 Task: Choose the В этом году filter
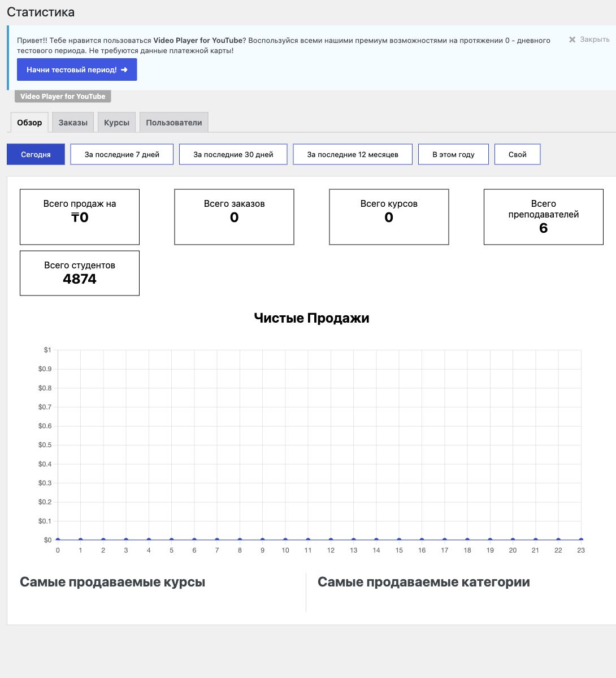point(453,154)
